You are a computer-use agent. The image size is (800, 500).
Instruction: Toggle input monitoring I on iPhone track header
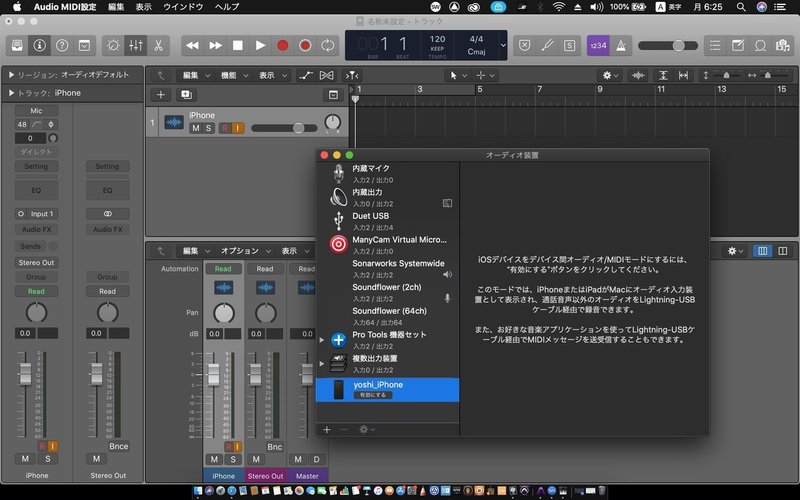[238, 128]
